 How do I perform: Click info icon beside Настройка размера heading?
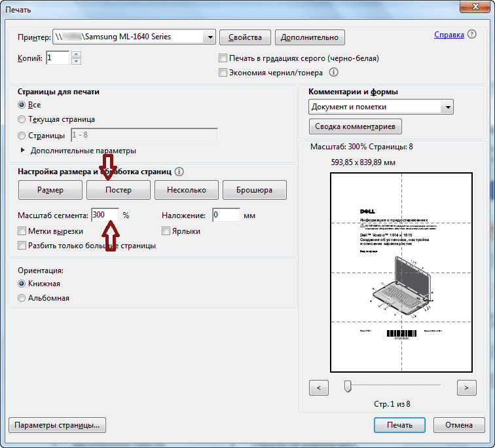[x=179, y=172]
